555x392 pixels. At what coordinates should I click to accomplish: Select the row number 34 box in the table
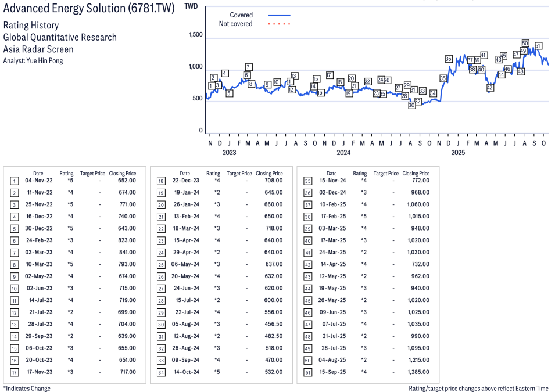point(160,372)
